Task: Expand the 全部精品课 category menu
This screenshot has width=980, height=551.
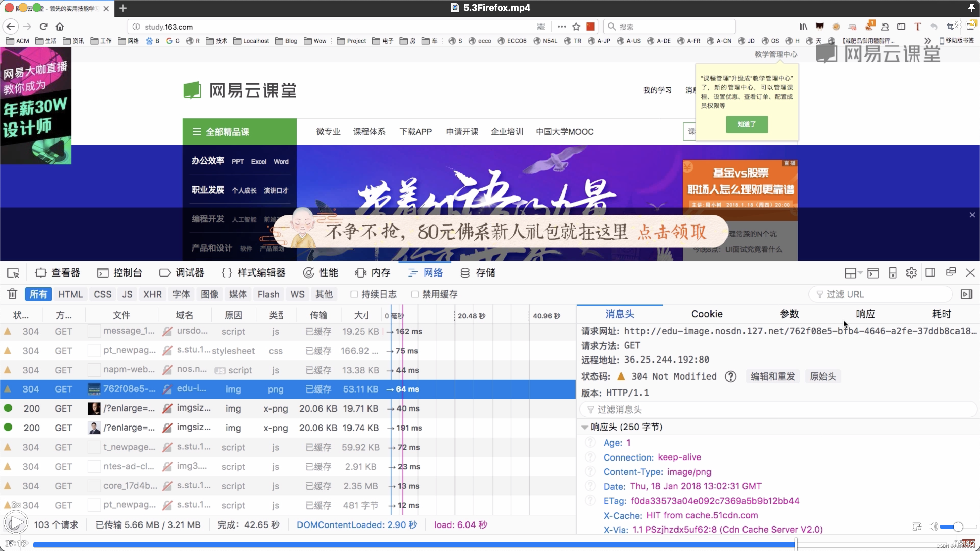Action: 240,132
